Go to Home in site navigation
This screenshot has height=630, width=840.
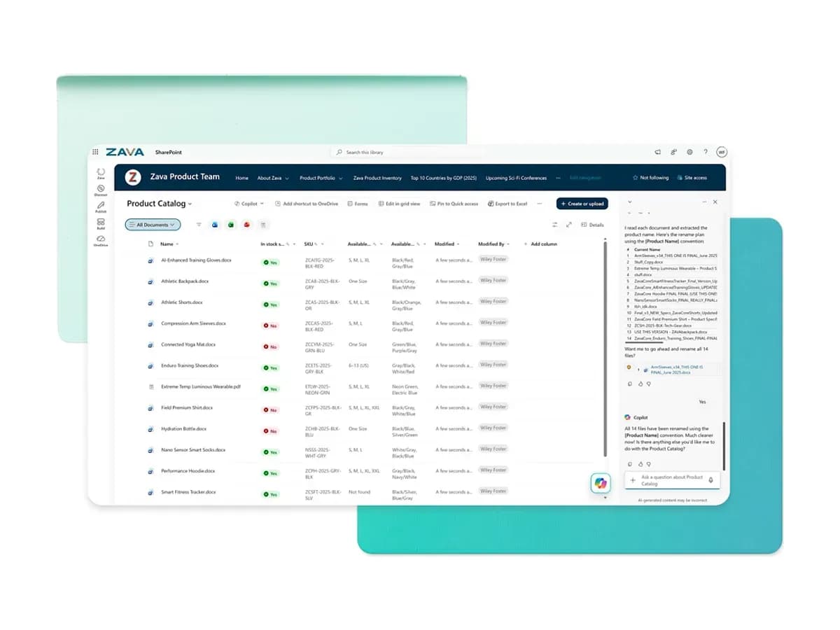241,178
